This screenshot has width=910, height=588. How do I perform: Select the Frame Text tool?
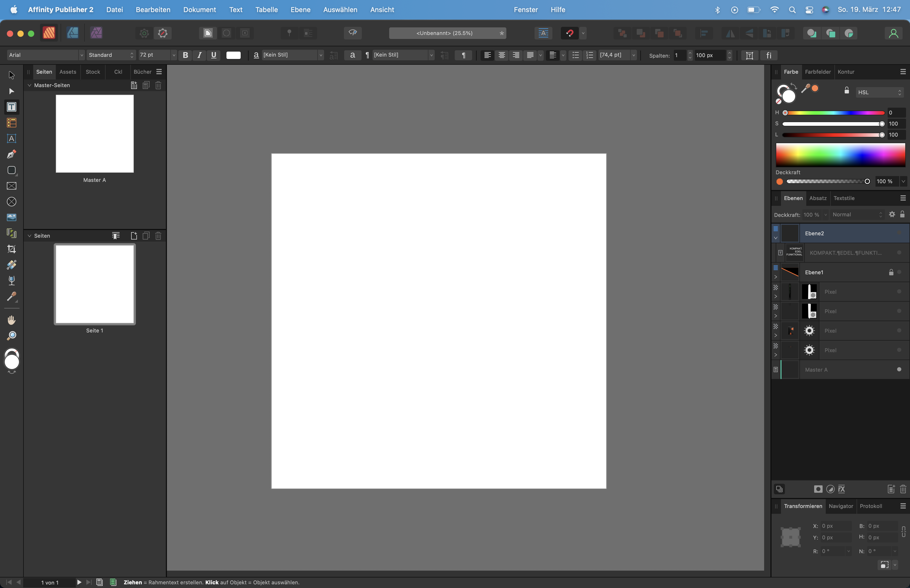click(x=12, y=107)
